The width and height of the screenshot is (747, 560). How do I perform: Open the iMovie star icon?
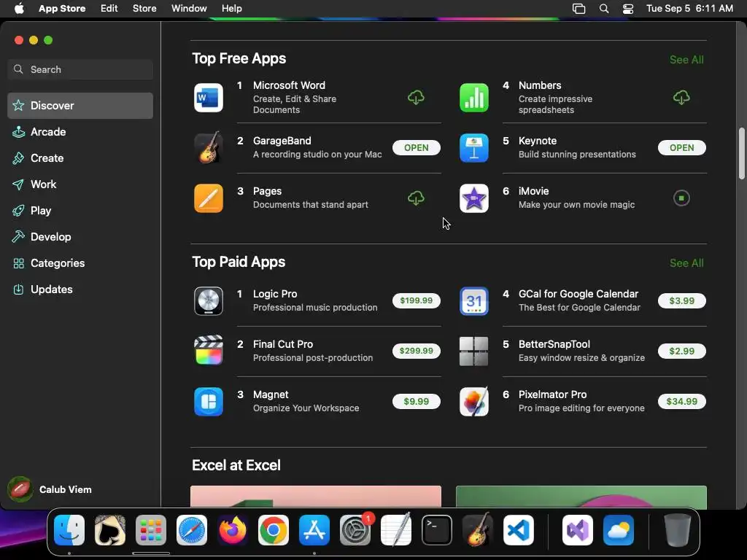pyautogui.click(x=473, y=198)
